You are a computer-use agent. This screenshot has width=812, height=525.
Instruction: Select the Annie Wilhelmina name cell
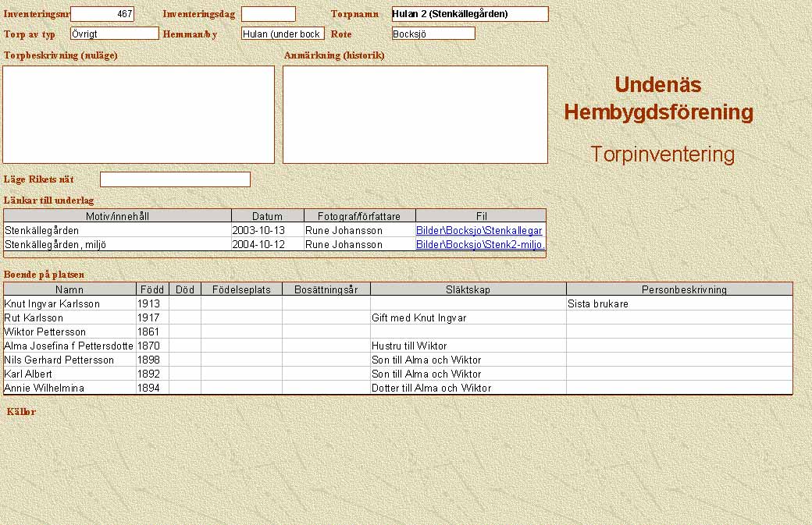tap(69, 388)
